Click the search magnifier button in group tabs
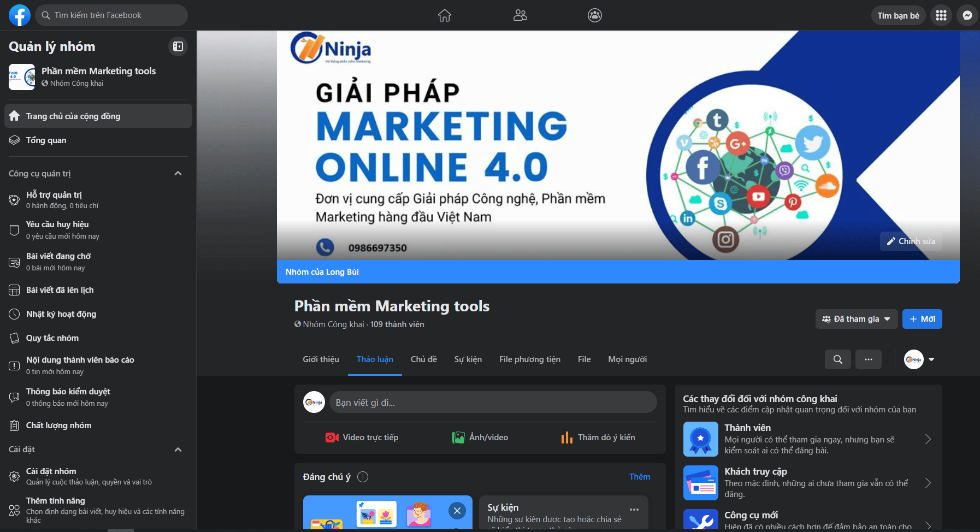980x532 pixels. tap(838, 359)
